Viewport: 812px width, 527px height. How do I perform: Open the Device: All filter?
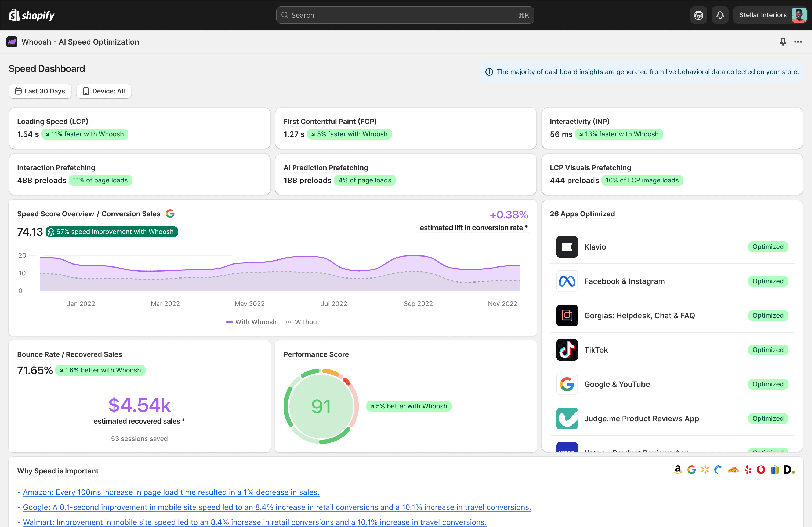tap(104, 91)
